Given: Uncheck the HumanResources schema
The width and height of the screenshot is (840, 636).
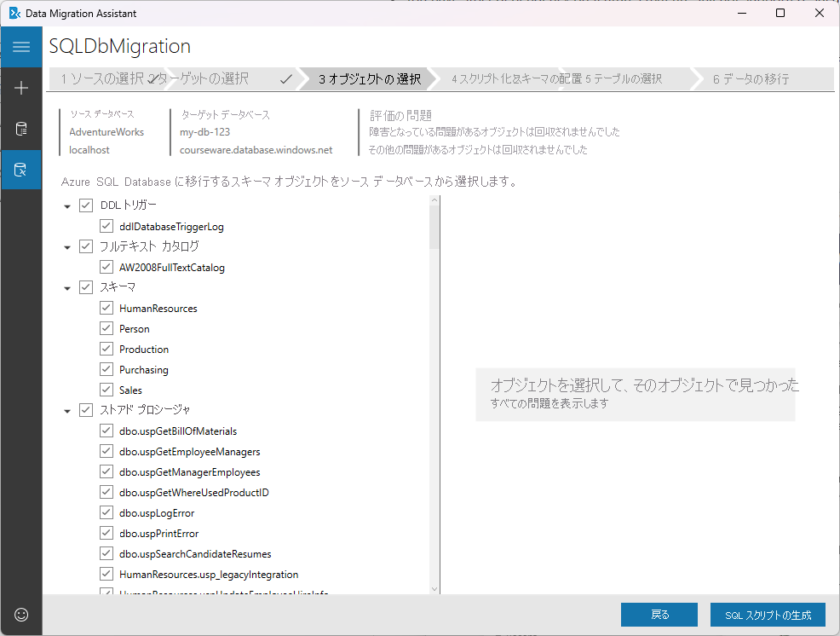Looking at the screenshot, I should [x=106, y=308].
